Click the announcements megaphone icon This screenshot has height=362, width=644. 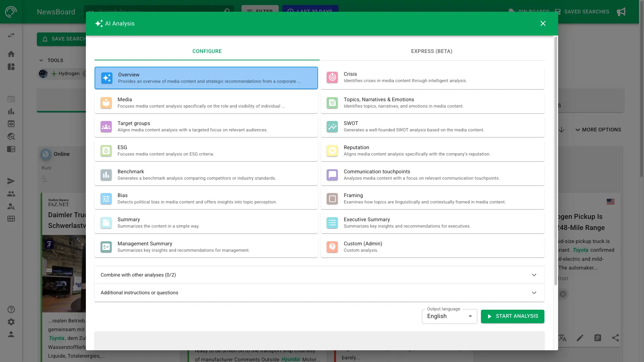click(x=621, y=12)
